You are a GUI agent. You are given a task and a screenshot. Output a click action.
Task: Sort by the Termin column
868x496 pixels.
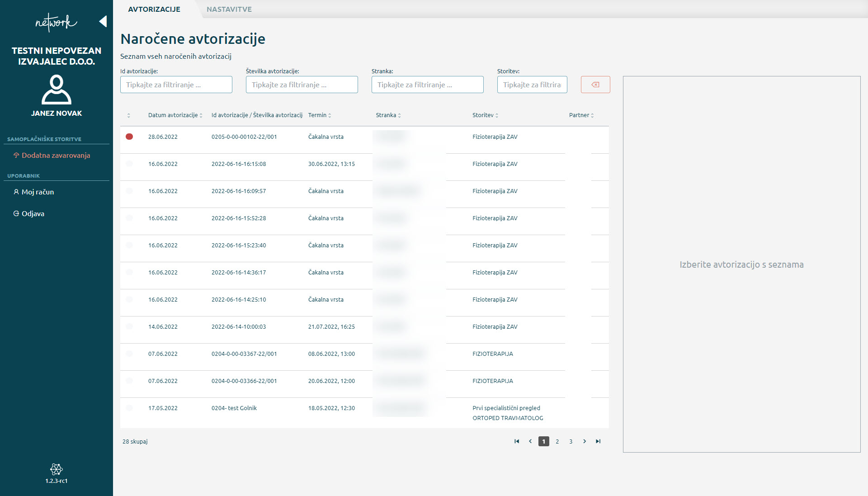320,115
